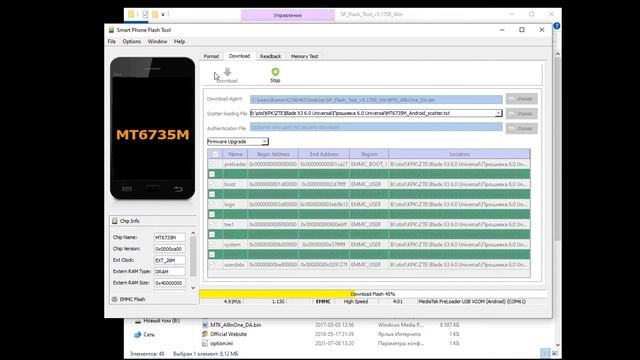Screen dimensions: 640x360
Task: Click the Smart Phone Flash Tool title icon
Action: 111,30
